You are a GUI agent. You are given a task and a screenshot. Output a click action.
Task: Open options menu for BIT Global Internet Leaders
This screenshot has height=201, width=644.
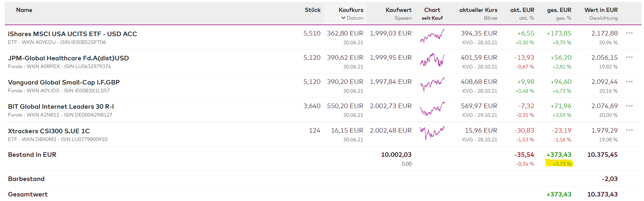coord(629,106)
